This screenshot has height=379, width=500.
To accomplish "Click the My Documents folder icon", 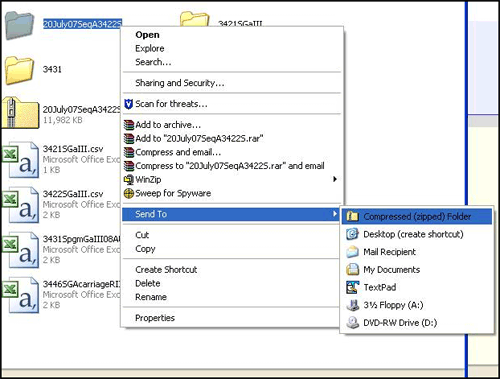I will point(352,270).
